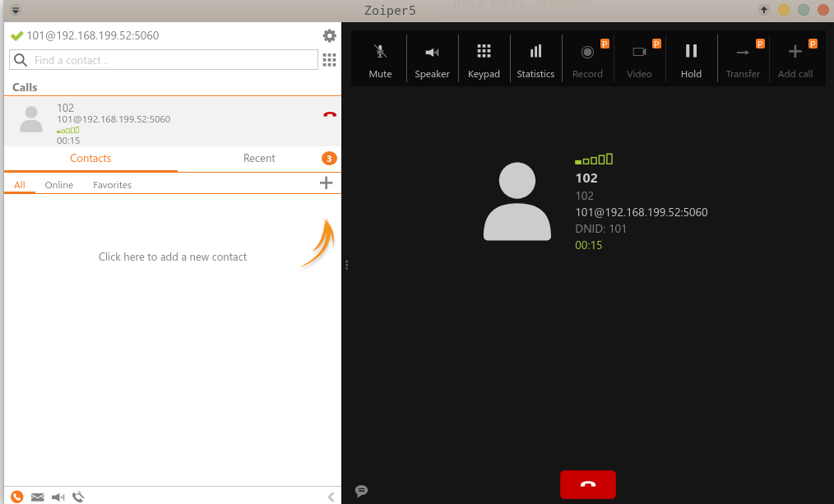Click the green registered checkmark icon
834x504 pixels.
17,35
